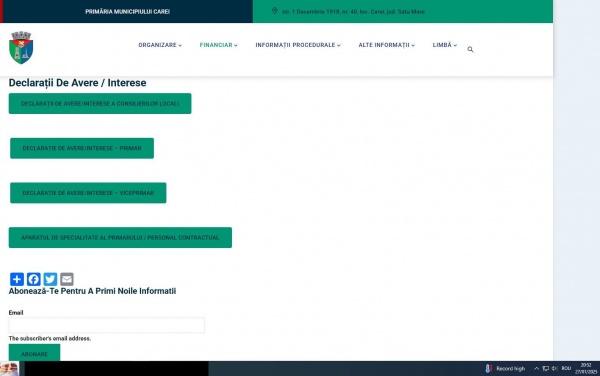Viewport: 600px width, 376px height.
Task: Share the page by Email icon
Action: (x=67, y=279)
